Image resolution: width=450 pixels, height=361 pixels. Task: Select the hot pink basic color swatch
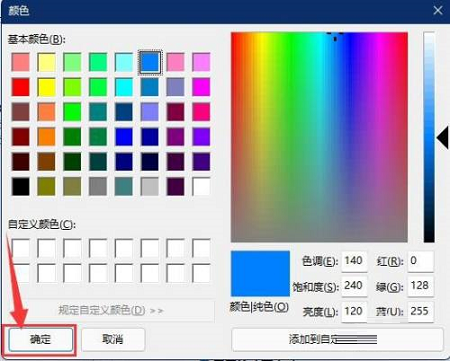click(x=201, y=112)
